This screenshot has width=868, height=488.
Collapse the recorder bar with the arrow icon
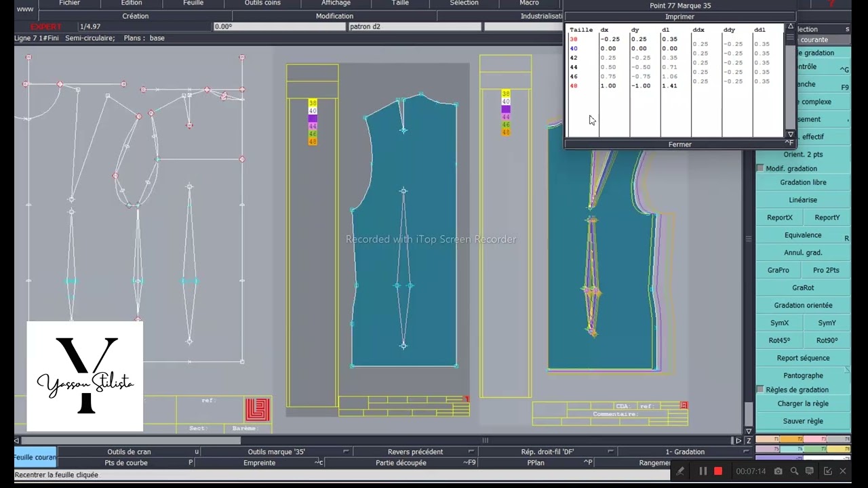coord(827,471)
